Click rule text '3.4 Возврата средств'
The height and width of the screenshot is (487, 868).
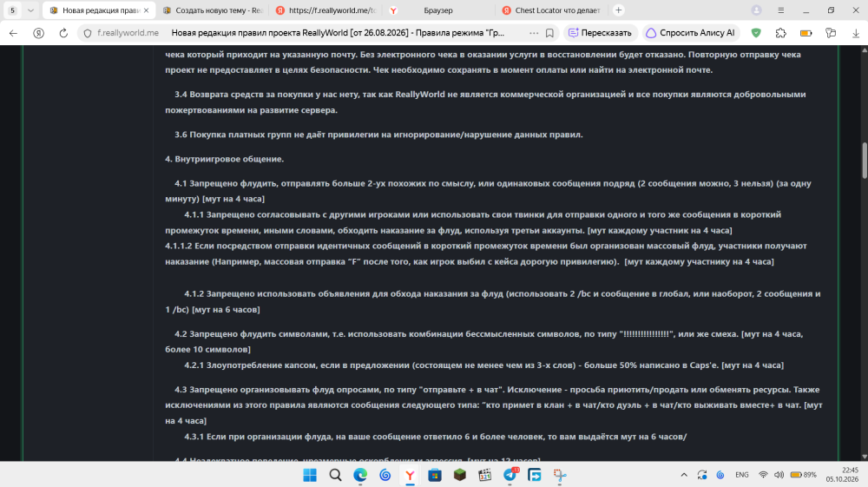pyautogui.click(x=485, y=102)
